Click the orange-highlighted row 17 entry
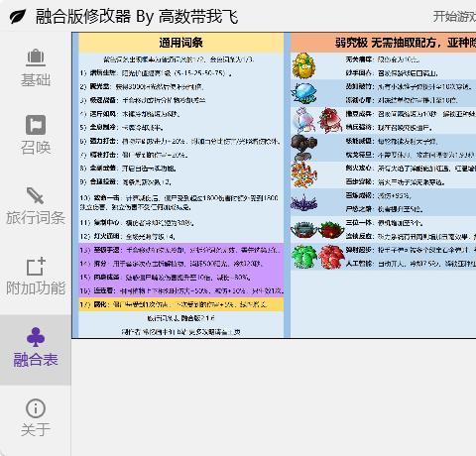Image resolution: width=476 pixels, height=456 pixels. coord(181,304)
